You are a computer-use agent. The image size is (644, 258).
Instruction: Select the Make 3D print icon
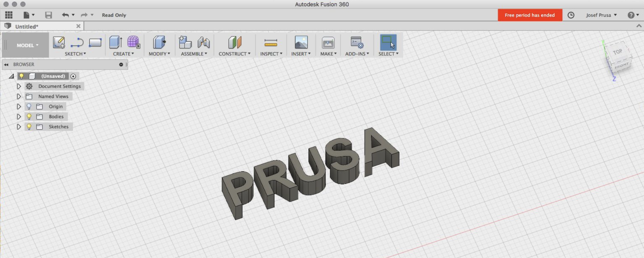(328, 43)
